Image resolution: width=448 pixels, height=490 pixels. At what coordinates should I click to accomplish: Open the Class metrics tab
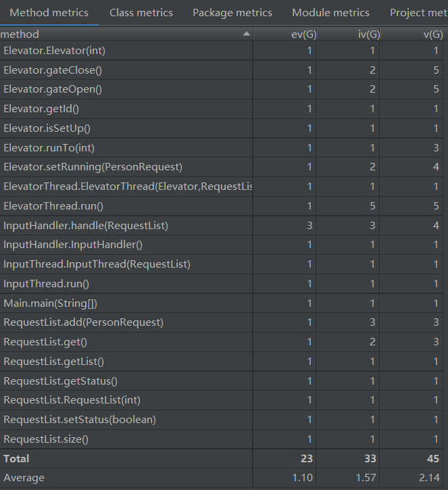[141, 13]
